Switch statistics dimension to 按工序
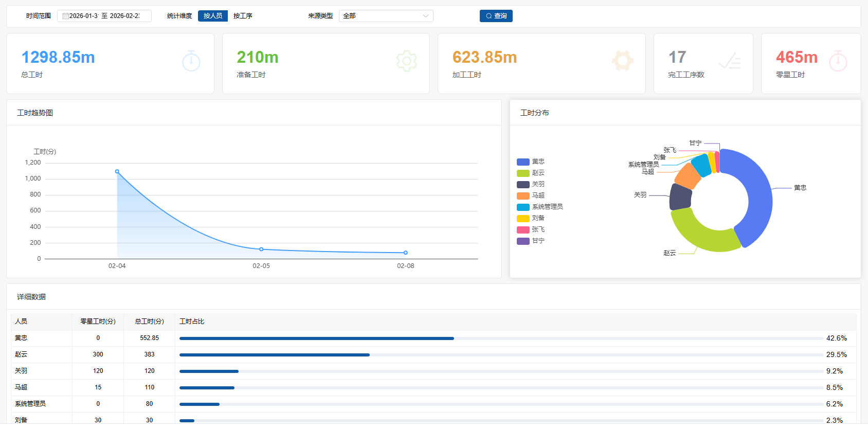The image size is (868, 429). click(x=243, y=16)
